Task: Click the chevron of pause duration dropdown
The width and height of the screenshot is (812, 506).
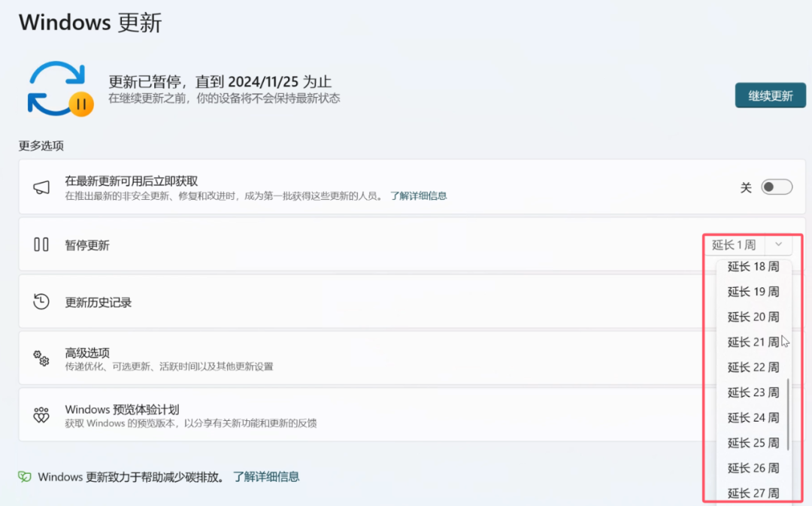Action: tap(778, 244)
